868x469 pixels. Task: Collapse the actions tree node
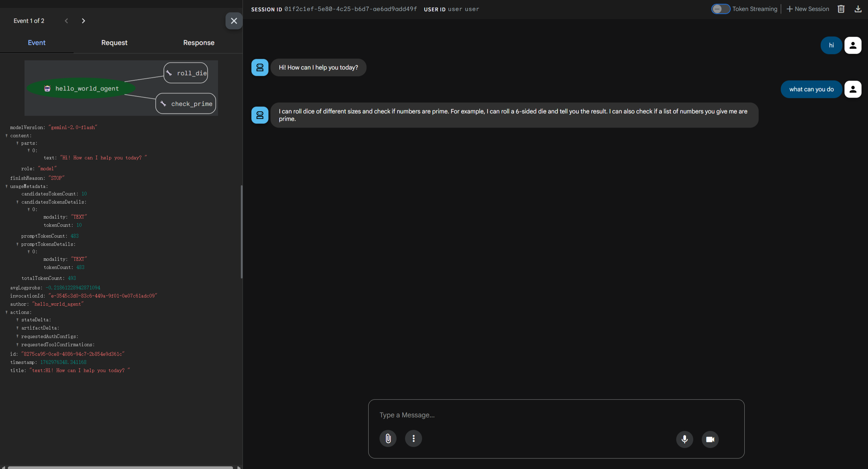[6, 312]
